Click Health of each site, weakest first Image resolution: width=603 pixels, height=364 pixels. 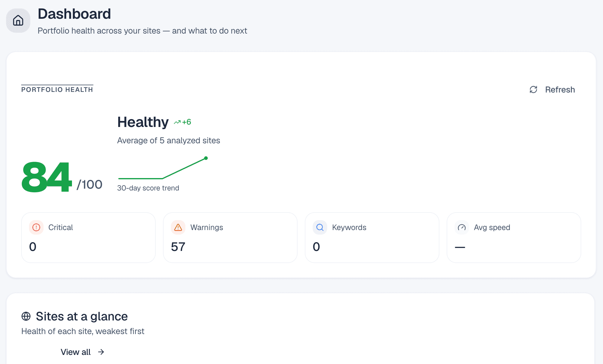click(83, 331)
